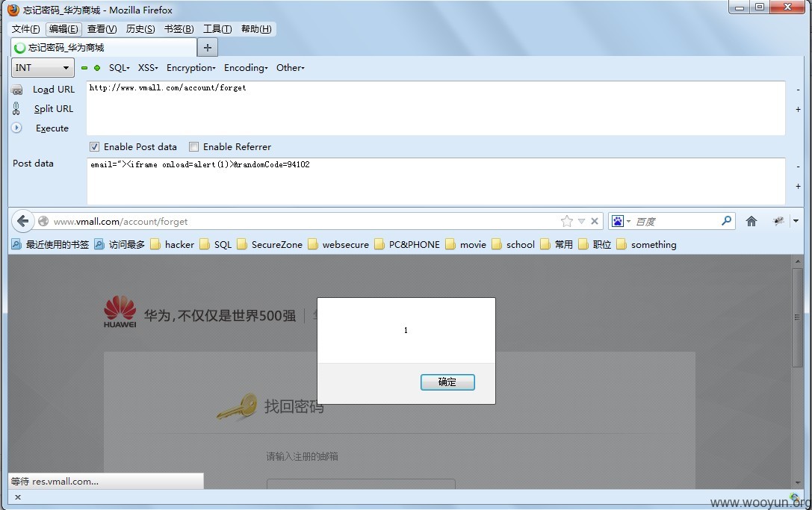Click the addon icon next to Home
Image resolution: width=812 pixels, height=510 pixels.
tap(778, 222)
